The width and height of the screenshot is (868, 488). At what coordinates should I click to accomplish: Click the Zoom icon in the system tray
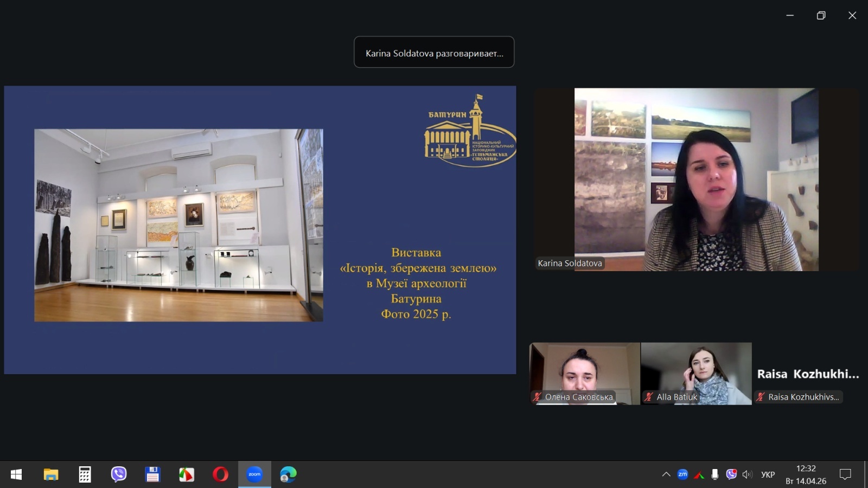pos(682,474)
